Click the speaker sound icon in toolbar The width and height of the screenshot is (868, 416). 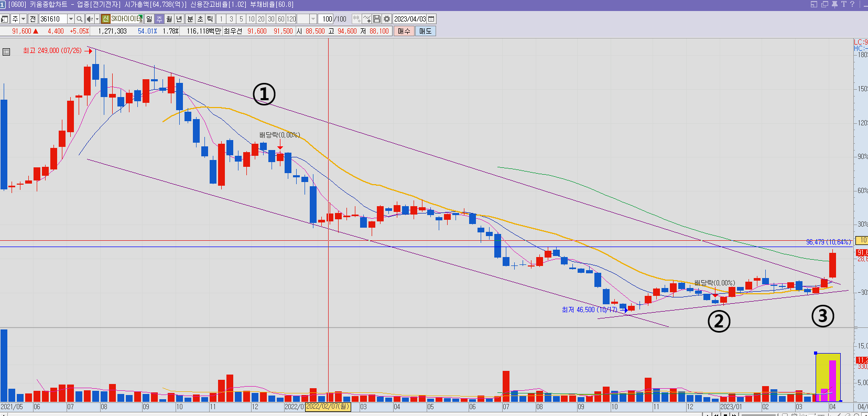(x=90, y=19)
